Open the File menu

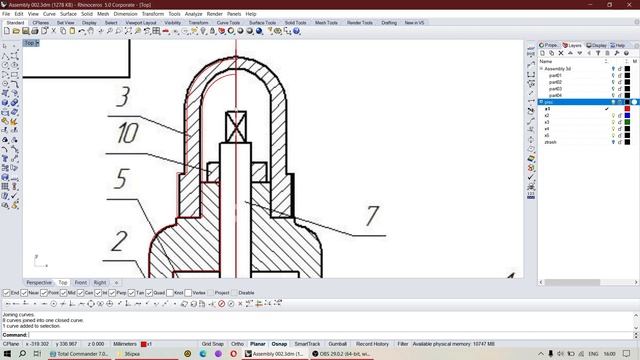[6, 14]
